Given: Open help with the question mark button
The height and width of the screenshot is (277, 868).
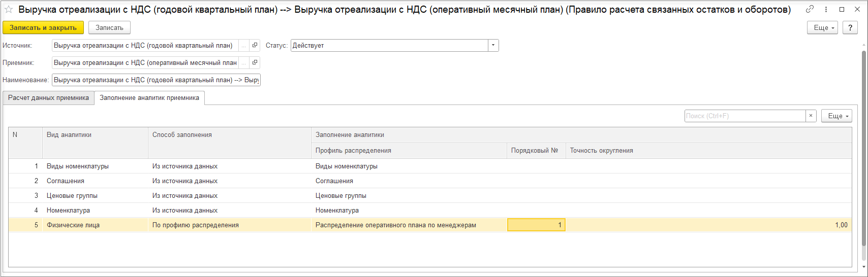Looking at the screenshot, I should pos(850,28).
